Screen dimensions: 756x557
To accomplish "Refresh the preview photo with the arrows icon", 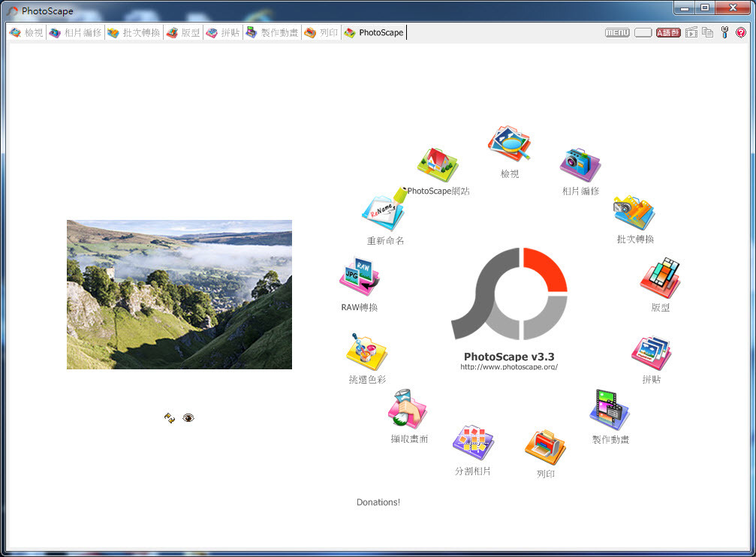I will click(169, 418).
